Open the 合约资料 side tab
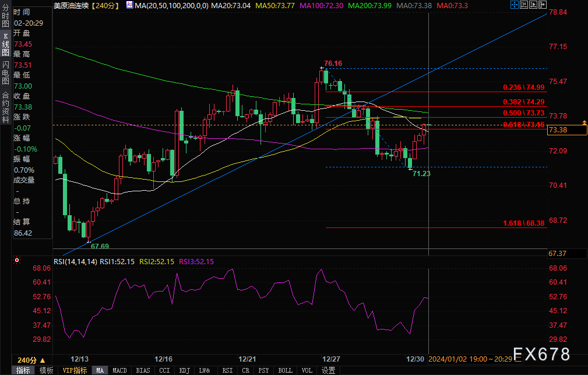 tap(5, 106)
